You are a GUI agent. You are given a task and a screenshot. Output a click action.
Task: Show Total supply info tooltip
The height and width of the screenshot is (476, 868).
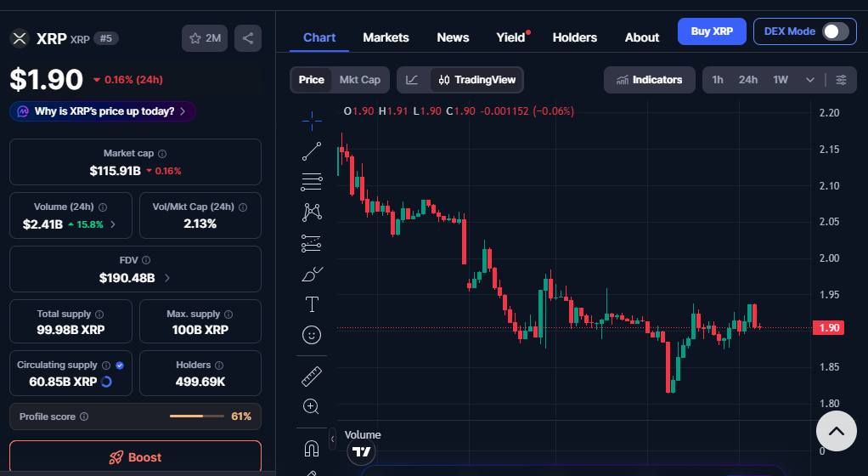(x=99, y=314)
